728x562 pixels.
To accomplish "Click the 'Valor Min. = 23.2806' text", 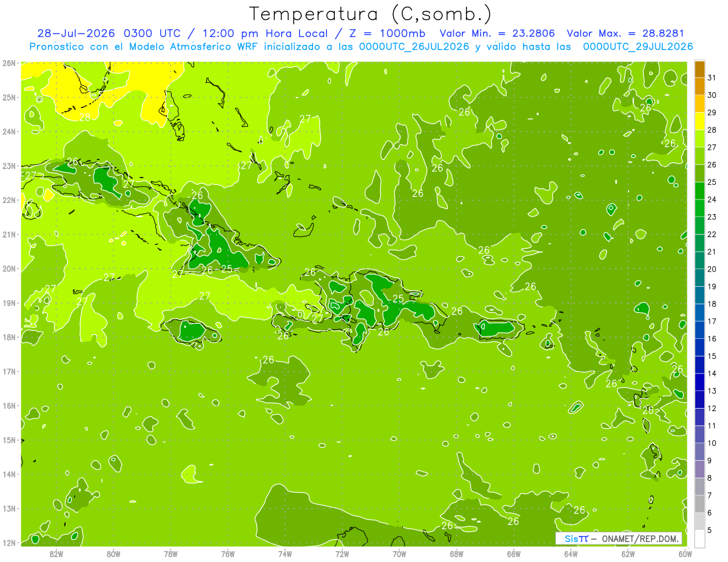I will point(496,33).
